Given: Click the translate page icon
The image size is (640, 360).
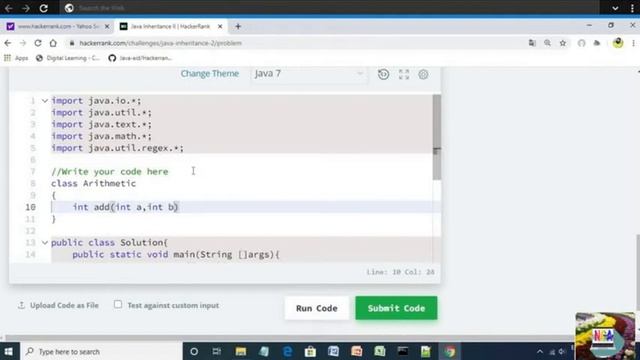Looking at the screenshot, I should [x=532, y=43].
